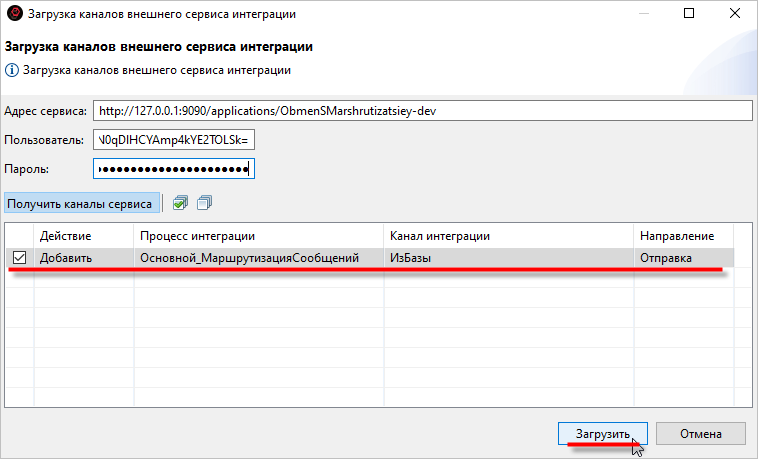Click the Загрузить button

602,434
